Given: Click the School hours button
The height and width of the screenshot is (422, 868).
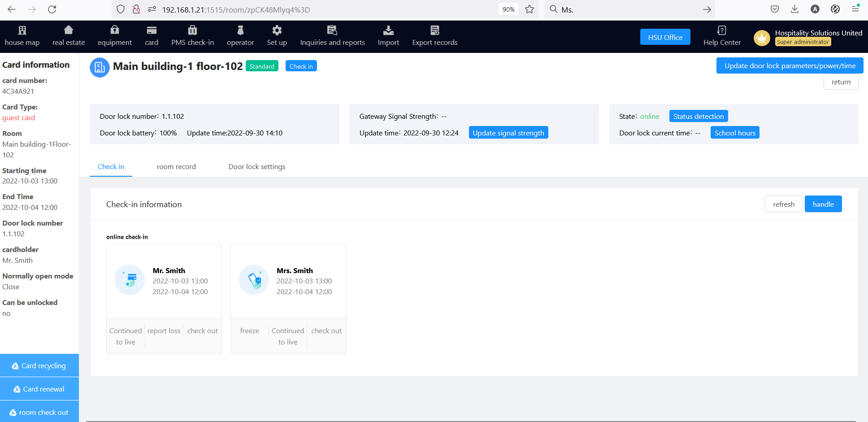Looking at the screenshot, I should point(734,133).
